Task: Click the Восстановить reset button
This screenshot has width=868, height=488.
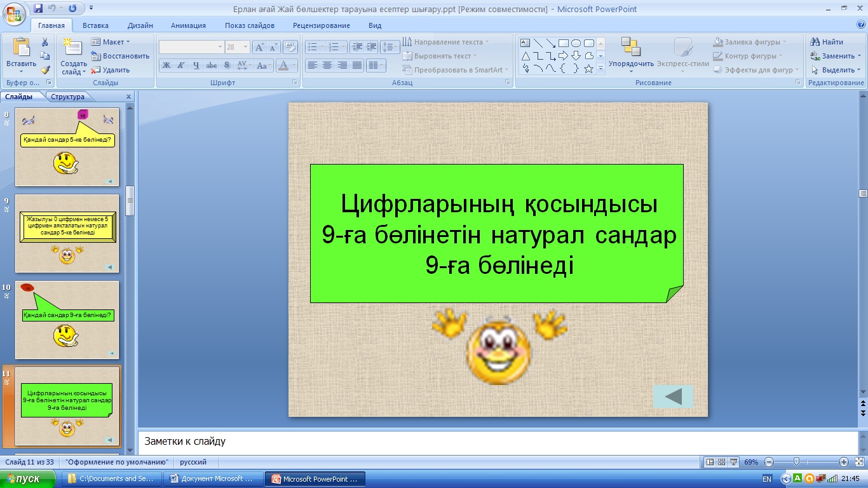Action: pyautogui.click(x=120, y=56)
